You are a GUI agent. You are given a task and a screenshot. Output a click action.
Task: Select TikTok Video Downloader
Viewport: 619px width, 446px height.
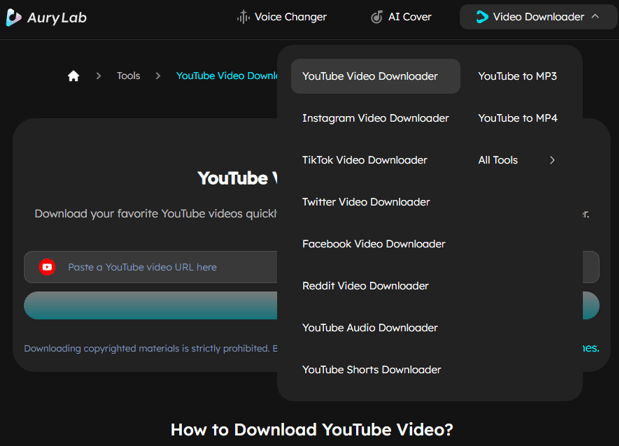click(365, 160)
